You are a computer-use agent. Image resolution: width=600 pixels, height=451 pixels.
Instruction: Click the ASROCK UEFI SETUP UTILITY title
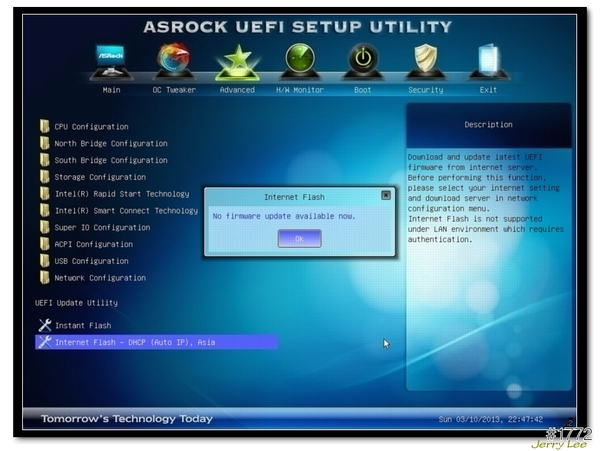click(298, 27)
